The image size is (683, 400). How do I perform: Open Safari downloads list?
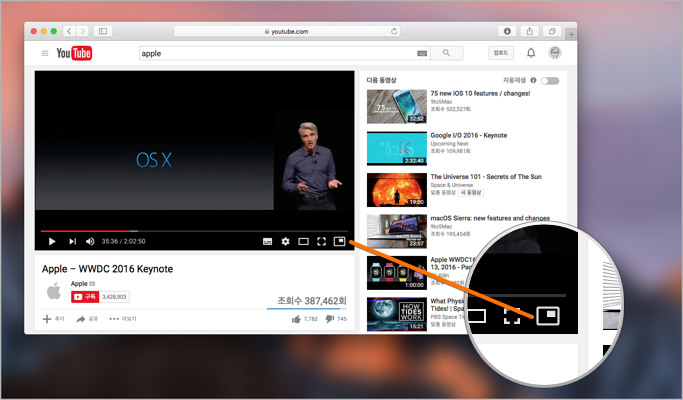pyautogui.click(x=507, y=31)
